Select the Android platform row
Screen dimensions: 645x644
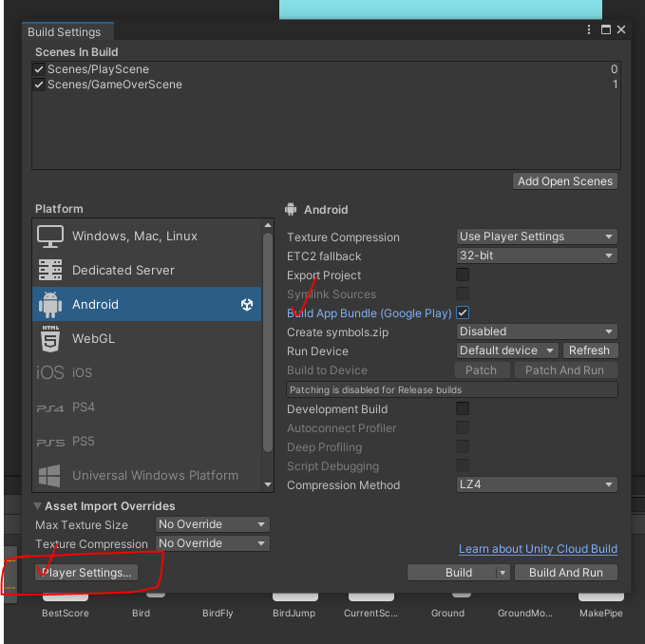(147, 304)
